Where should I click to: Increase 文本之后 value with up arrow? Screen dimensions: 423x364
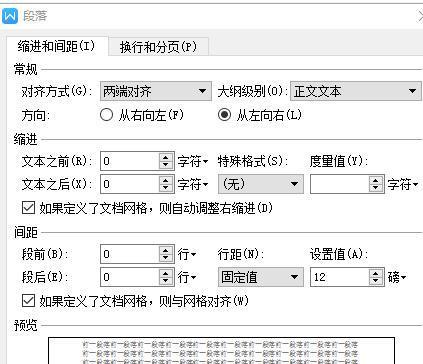click(166, 180)
